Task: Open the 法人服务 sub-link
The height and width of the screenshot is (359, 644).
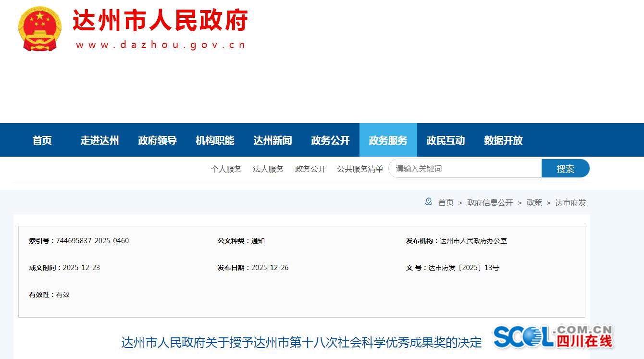Action: (268, 169)
